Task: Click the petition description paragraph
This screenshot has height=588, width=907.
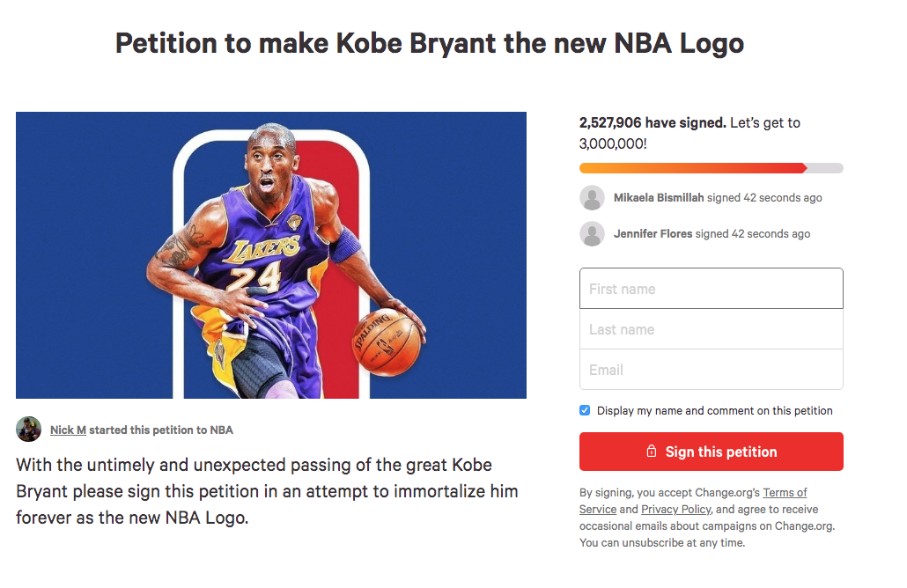Action: coord(266,490)
